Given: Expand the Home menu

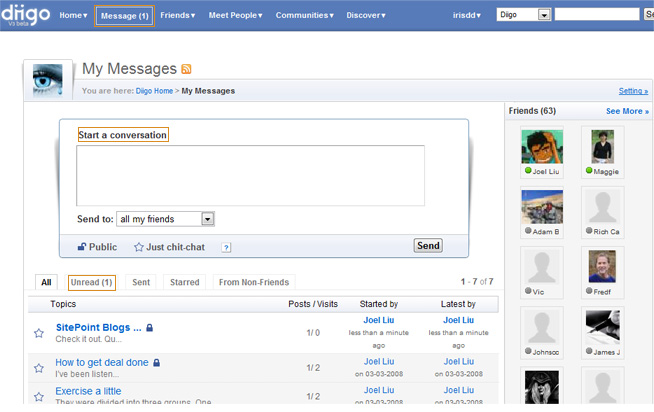Looking at the screenshot, I should click(x=73, y=15).
